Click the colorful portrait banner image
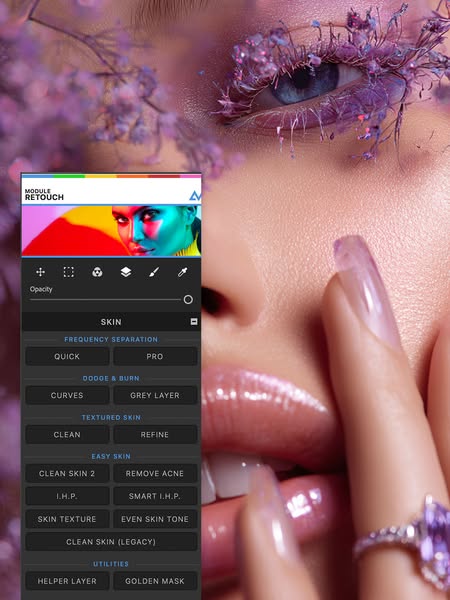Image resolution: width=450 pixels, height=600 pixels. (x=111, y=231)
